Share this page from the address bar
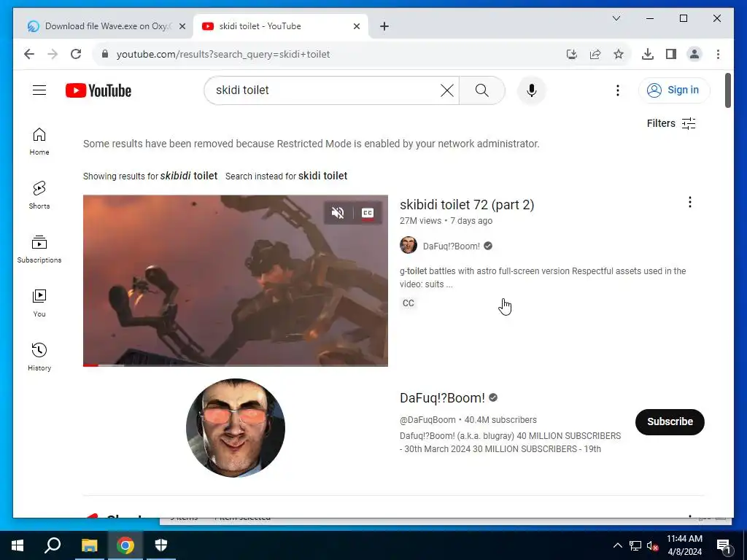 click(595, 54)
